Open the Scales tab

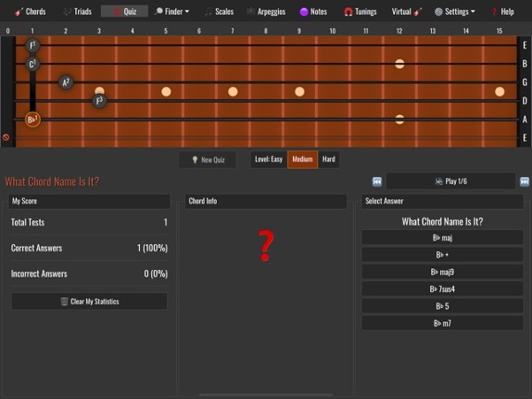point(219,12)
